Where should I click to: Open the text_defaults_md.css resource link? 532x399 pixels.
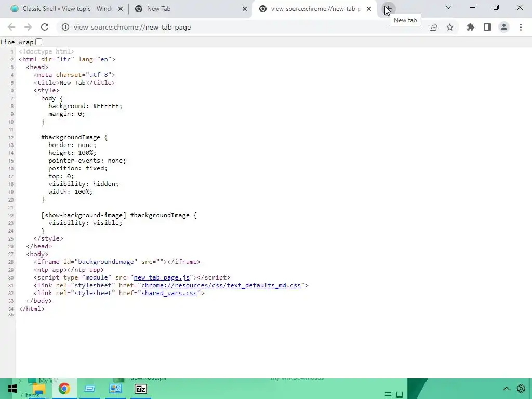221,285
